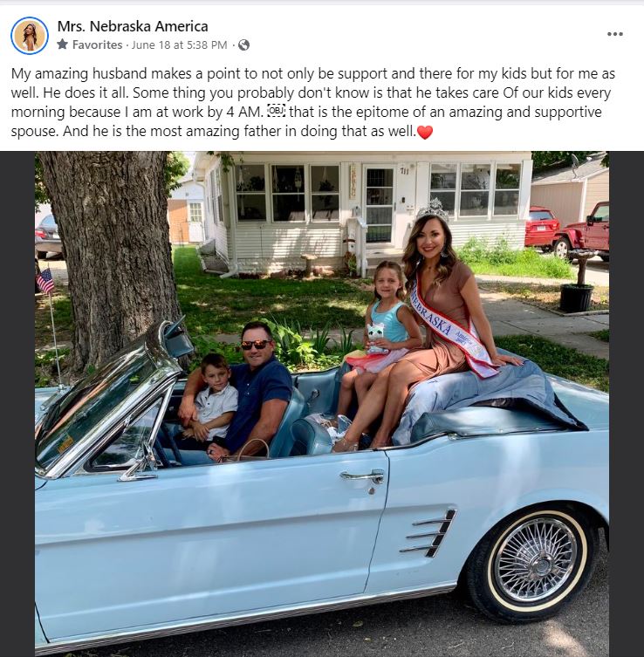Click the Mrs. Nebraska America profile avatar
644x657 pixels.
30,36
